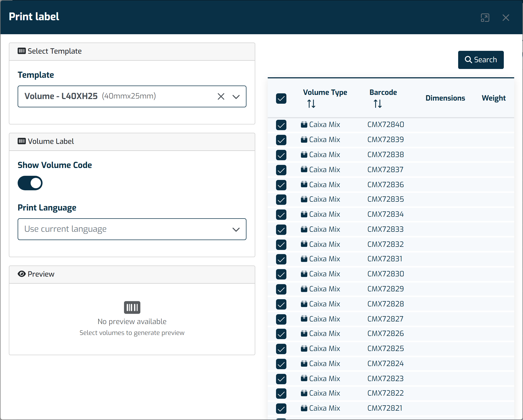The width and height of the screenshot is (523, 420).
Task: Click the box icon in CMX72829 row
Action: click(304, 289)
